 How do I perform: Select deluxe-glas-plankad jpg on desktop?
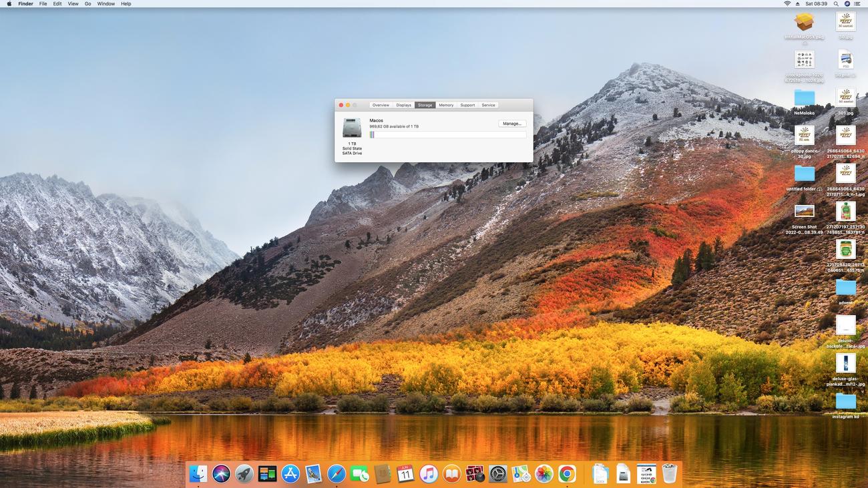[x=845, y=362]
